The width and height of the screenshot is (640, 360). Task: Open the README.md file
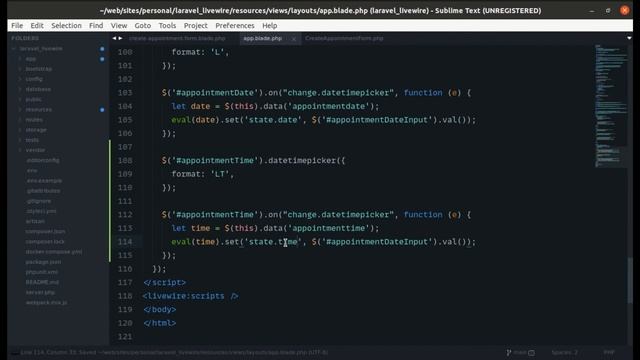point(42,282)
